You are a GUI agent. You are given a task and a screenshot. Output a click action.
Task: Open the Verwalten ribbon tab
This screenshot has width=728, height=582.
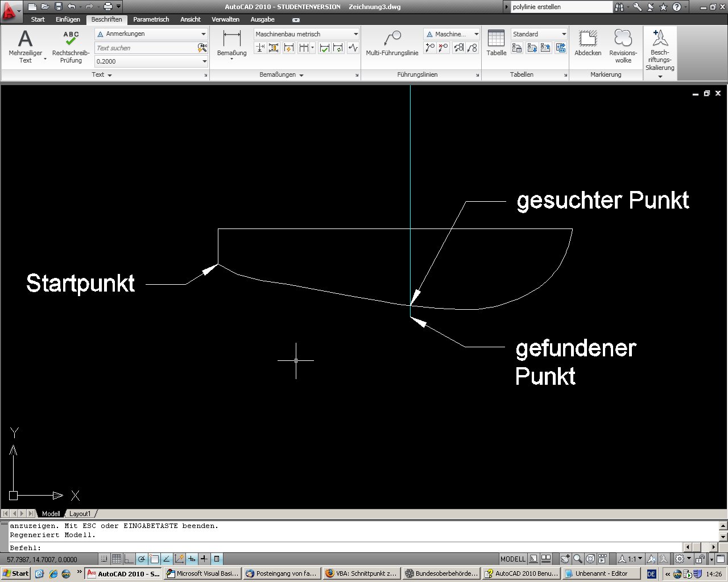225,19
